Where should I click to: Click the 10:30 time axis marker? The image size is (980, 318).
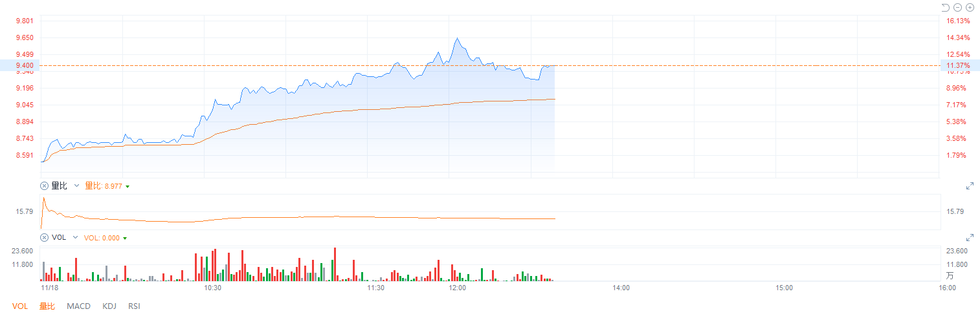pyautogui.click(x=212, y=288)
